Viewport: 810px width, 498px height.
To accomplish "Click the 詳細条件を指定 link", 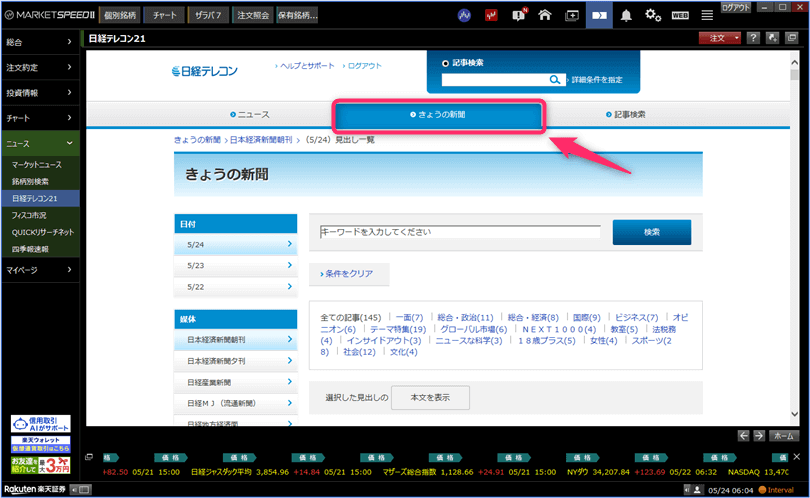I will pyautogui.click(x=595, y=80).
